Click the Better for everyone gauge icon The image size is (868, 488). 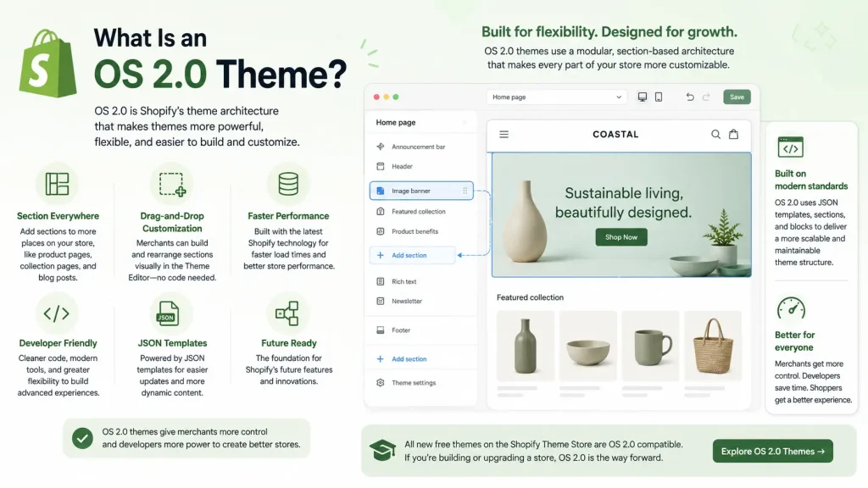coord(791,308)
